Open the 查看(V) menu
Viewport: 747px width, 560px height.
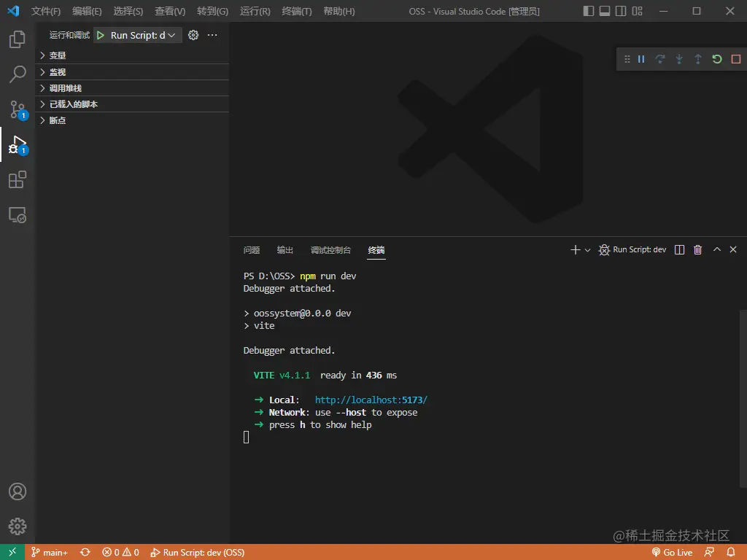170,11
